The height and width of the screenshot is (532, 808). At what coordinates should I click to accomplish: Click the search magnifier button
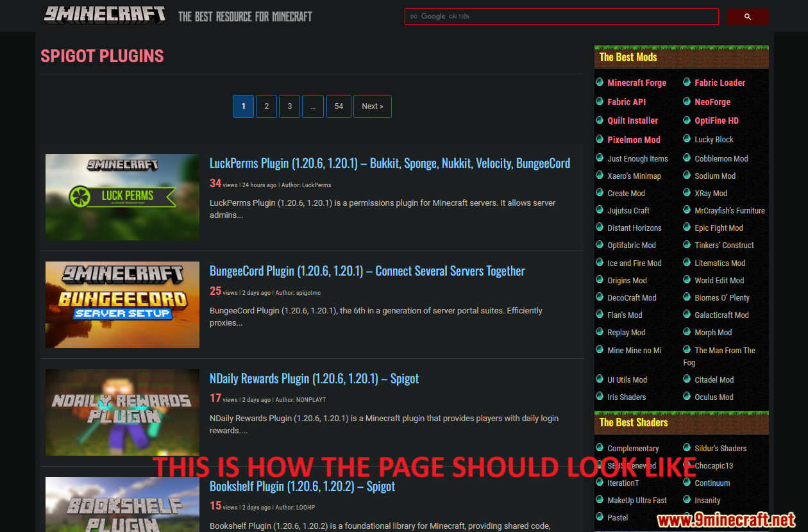point(748,17)
